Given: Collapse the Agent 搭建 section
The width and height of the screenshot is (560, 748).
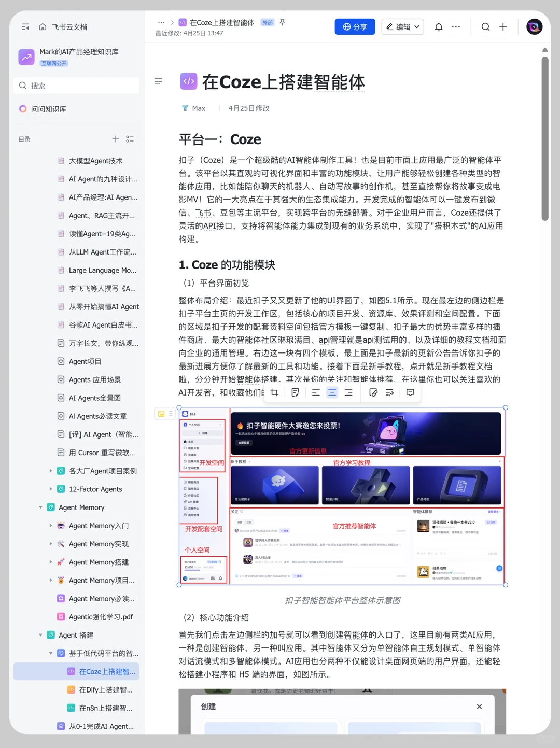Looking at the screenshot, I should pyautogui.click(x=40, y=635).
